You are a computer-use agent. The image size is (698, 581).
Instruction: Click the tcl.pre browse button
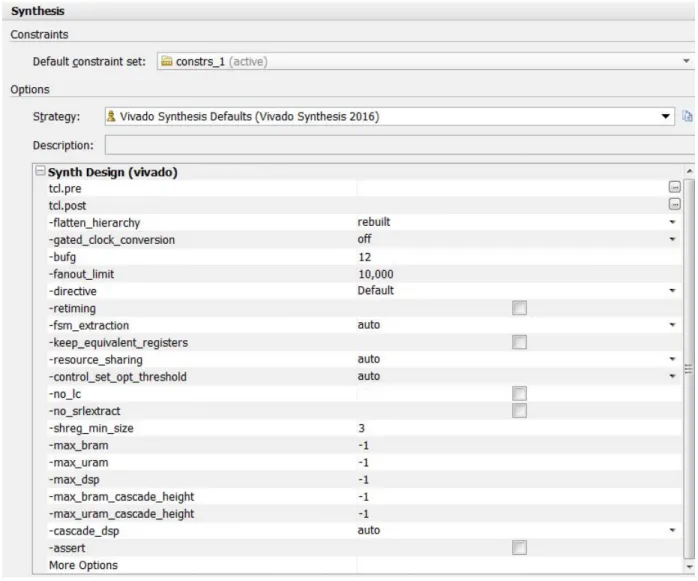[x=674, y=187]
